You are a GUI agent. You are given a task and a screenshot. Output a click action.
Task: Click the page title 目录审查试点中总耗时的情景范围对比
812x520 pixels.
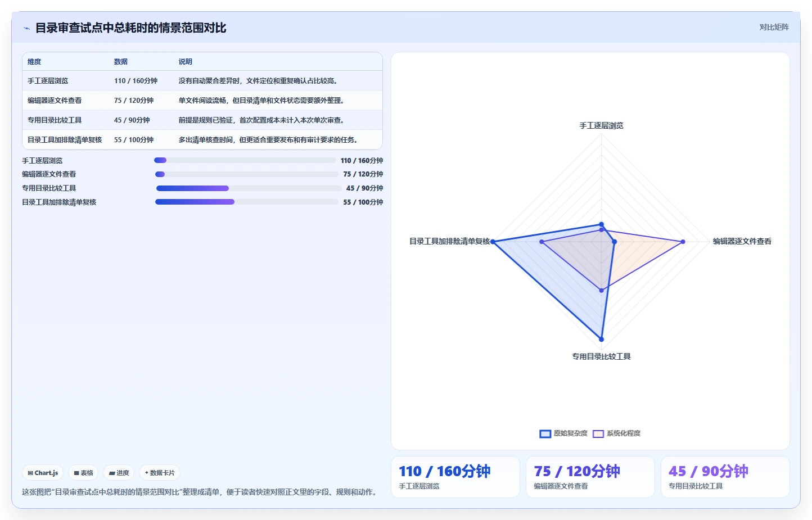pyautogui.click(x=131, y=28)
